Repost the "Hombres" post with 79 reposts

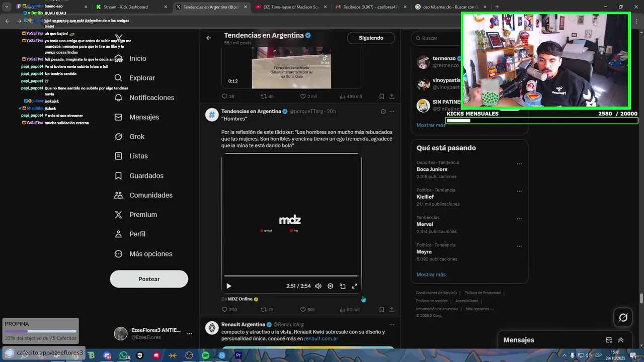[x=267, y=310]
